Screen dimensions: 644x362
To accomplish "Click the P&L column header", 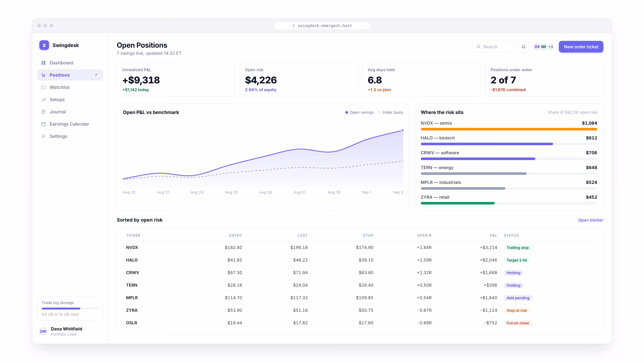I will click(x=493, y=235).
